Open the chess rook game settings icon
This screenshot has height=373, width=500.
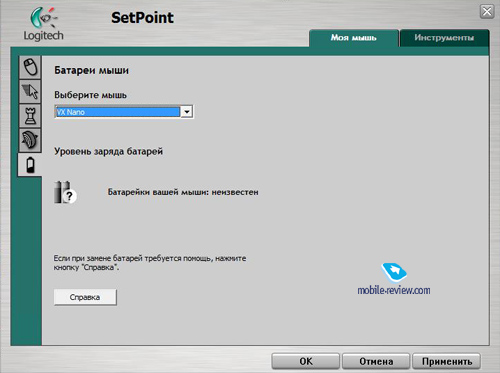(30, 116)
